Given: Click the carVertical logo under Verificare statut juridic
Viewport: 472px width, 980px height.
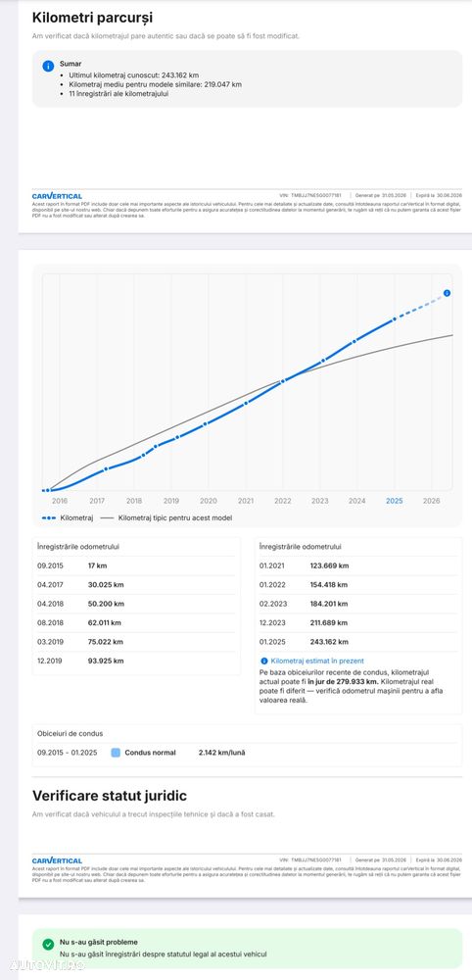Looking at the screenshot, I should pyautogui.click(x=57, y=860).
